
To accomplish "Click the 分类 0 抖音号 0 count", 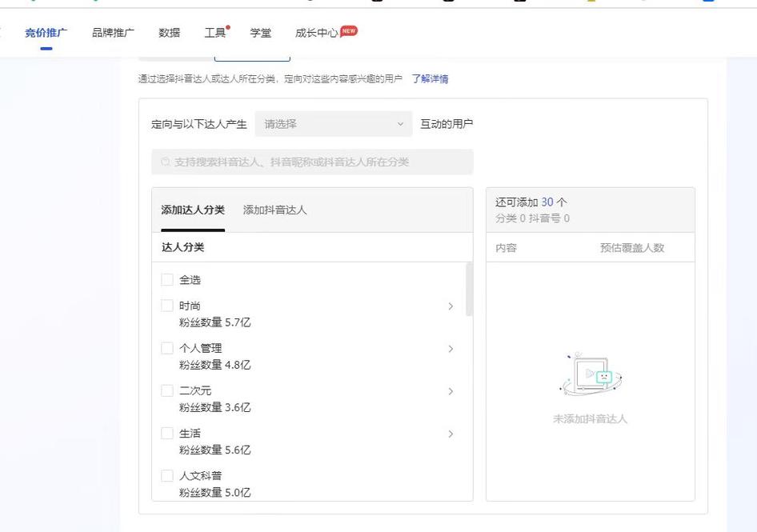I will click(x=532, y=218).
